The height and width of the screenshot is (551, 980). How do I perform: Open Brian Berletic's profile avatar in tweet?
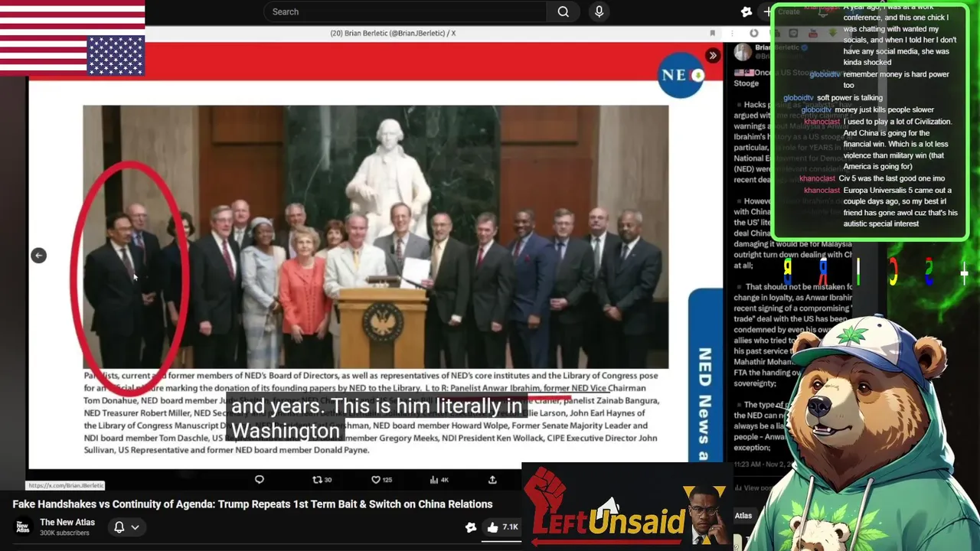click(743, 51)
